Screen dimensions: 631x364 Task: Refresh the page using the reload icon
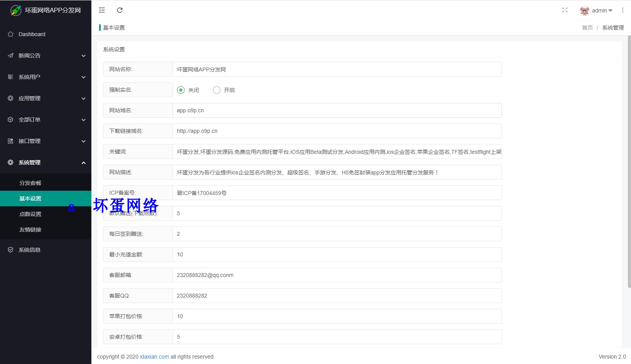120,10
